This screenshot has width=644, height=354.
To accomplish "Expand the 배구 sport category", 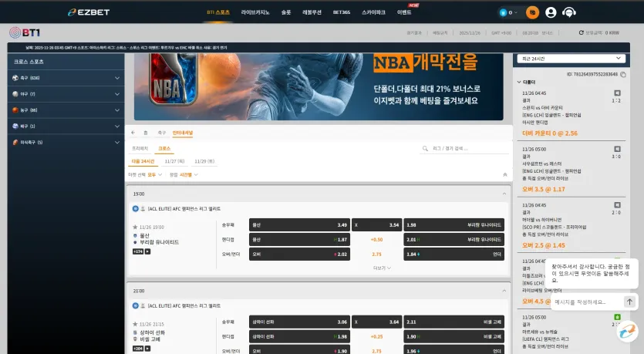I will (66, 126).
